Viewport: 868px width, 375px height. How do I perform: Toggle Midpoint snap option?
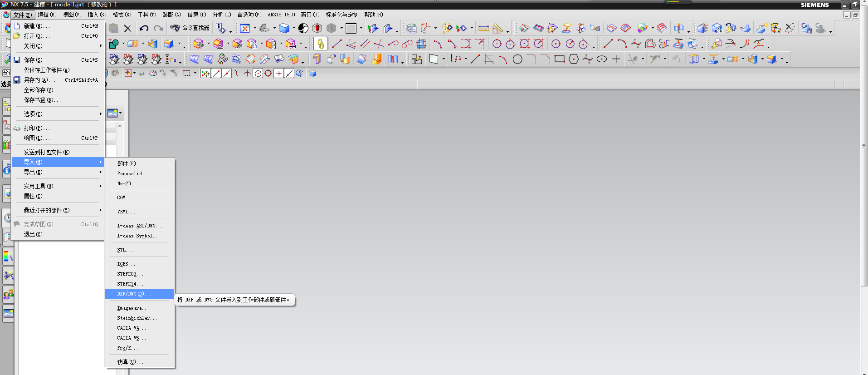coord(227,73)
